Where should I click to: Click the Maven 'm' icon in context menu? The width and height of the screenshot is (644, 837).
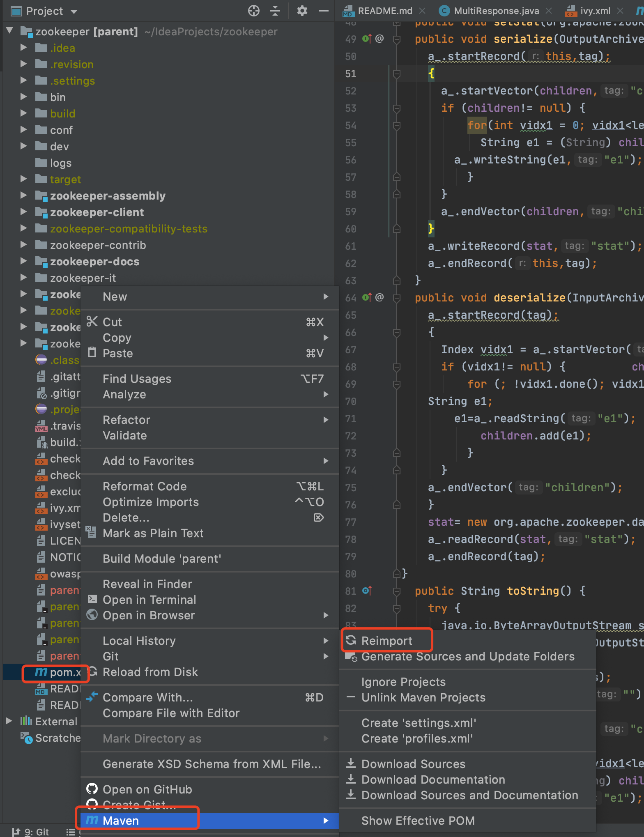point(92,820)
